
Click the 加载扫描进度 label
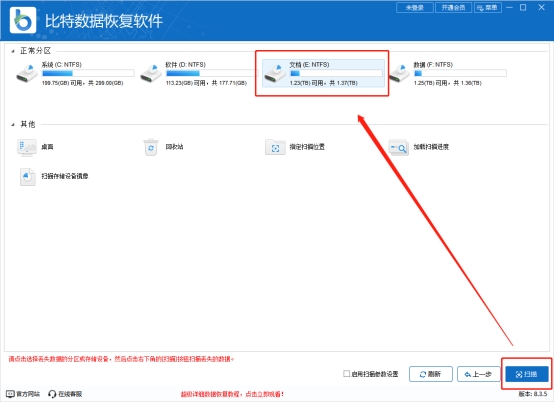tap(431, 147)
